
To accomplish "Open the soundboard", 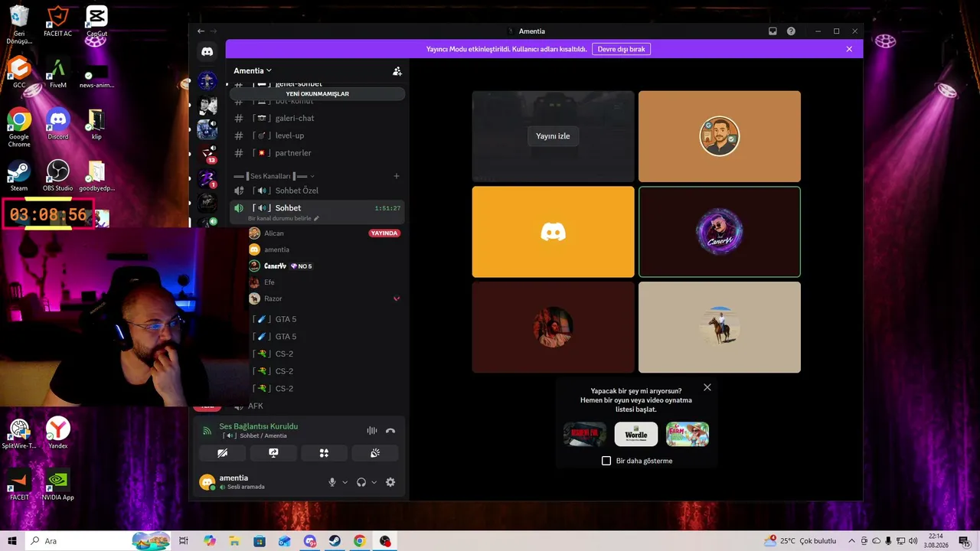I will (375, 453).
